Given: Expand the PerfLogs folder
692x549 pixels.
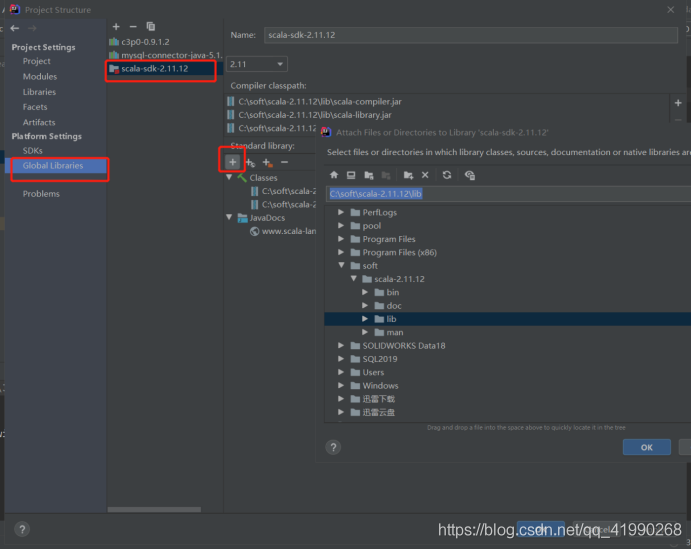Looking at the screenshot, I should pyautogui.click(x=341, y=212).
